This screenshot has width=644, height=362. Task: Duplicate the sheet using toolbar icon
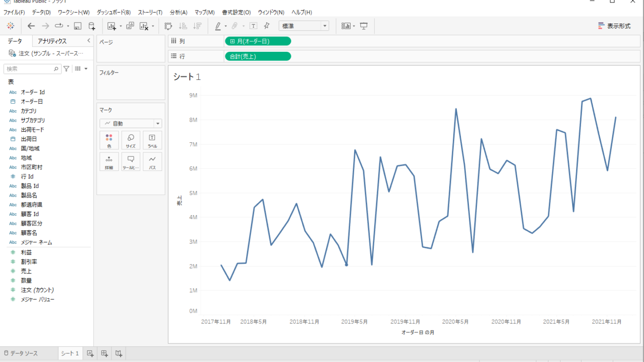[x=130, y=26]
